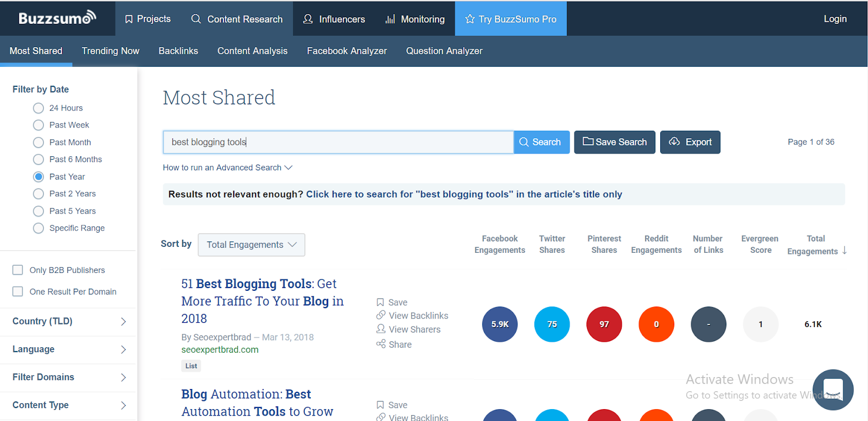The width and height of the screenshot is (868, 421).
Task: Click the Content Research magnifier icon
Action: [196, 19]
